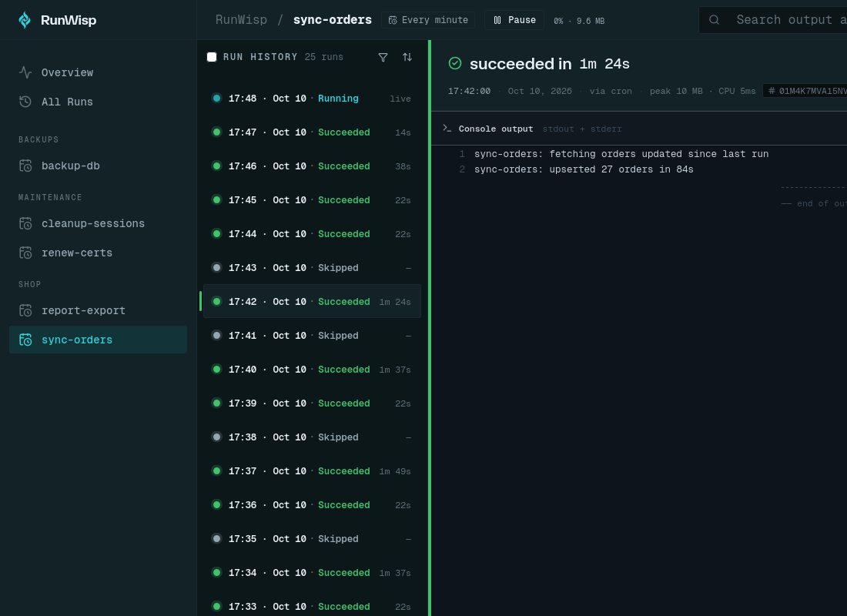Click the skipped dot for 17:38 run

pyautogui.click(x=216, y=437)
